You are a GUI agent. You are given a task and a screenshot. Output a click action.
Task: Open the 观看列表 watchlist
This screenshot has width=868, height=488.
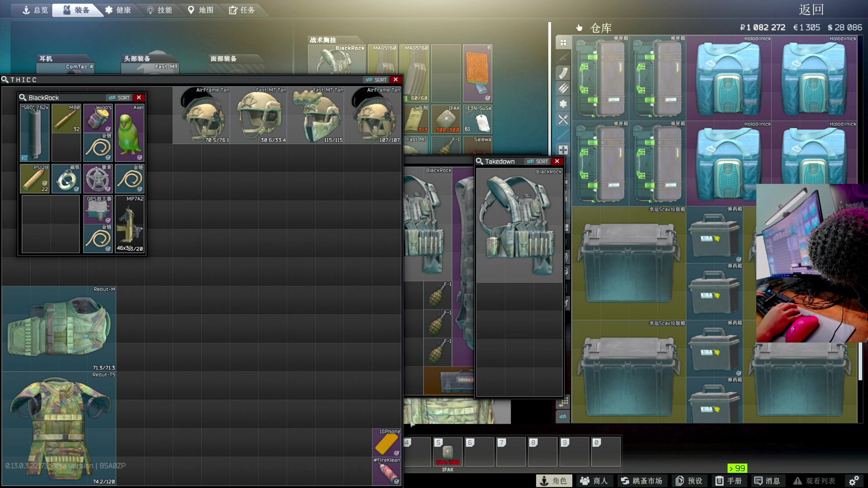point(815,481)
